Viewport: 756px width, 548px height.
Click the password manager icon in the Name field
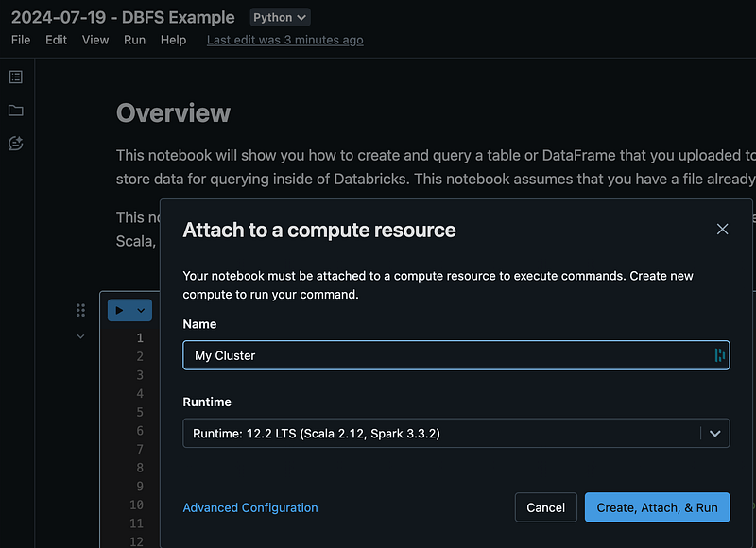click(719, 355)
